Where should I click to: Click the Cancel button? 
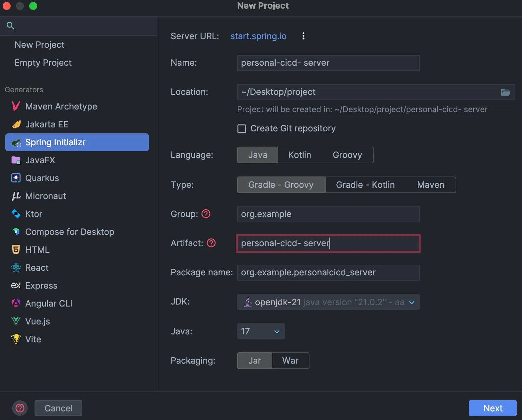click(58, 408)
